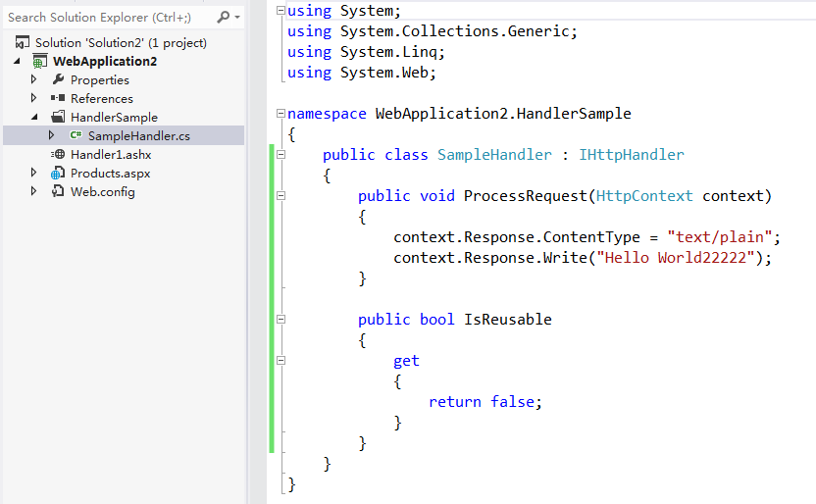Viewport: 816px width, 504px height.
Task: Click the IHttpHandler type name in code
Action: 632,155
